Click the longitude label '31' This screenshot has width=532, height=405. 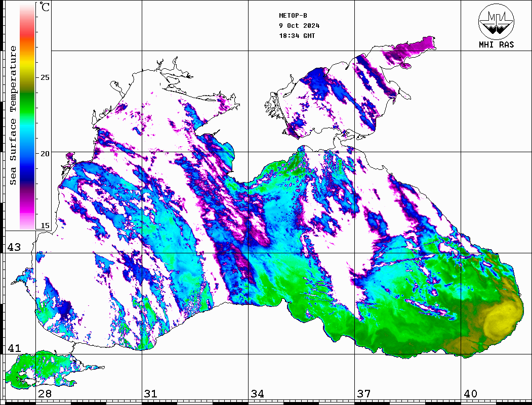coord(151,393)
